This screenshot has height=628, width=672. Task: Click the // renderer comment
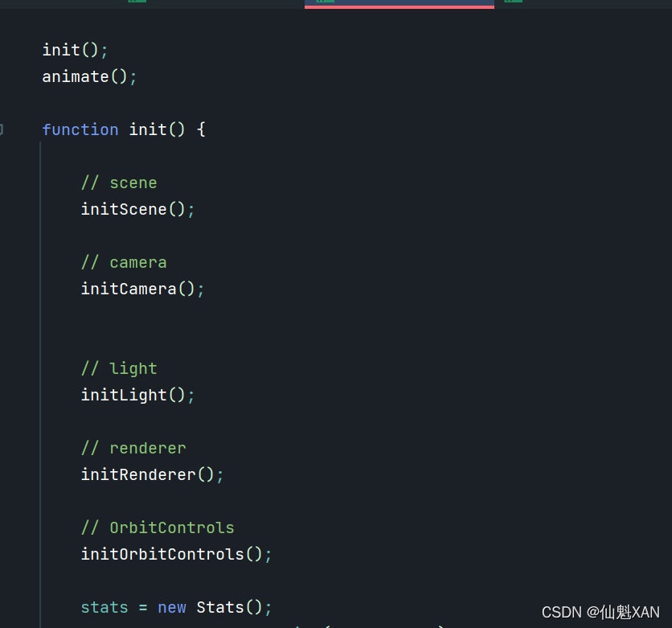tap(133, 449)
